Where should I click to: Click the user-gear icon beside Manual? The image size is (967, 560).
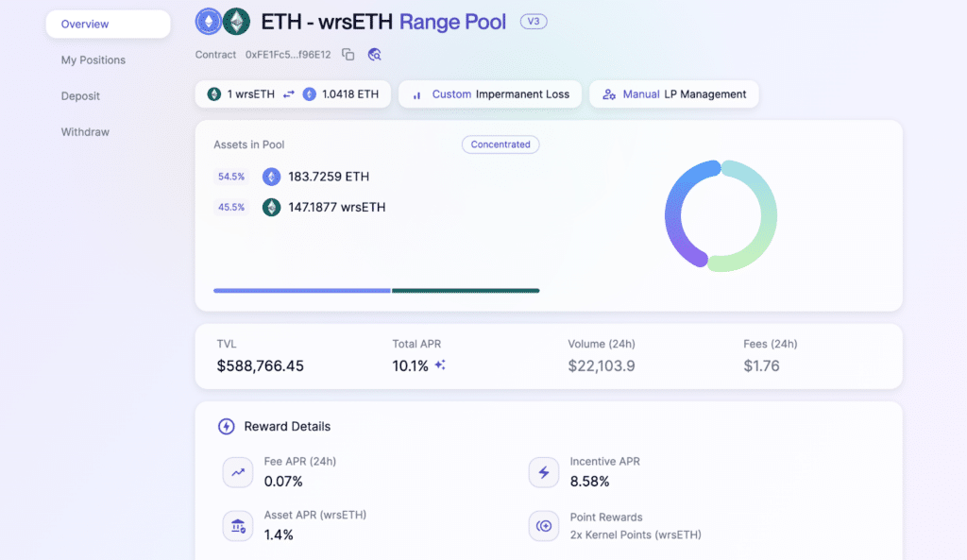pos(609,94)
